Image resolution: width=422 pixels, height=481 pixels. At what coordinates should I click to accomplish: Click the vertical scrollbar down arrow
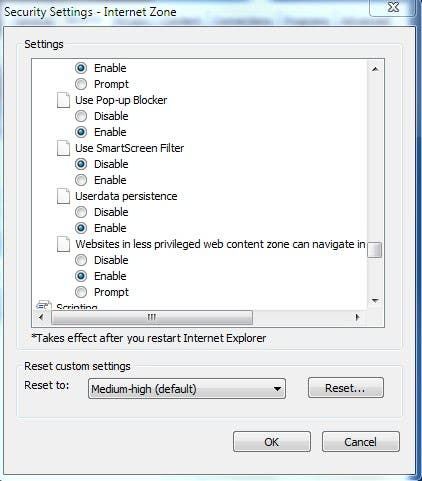coord(375,301)
